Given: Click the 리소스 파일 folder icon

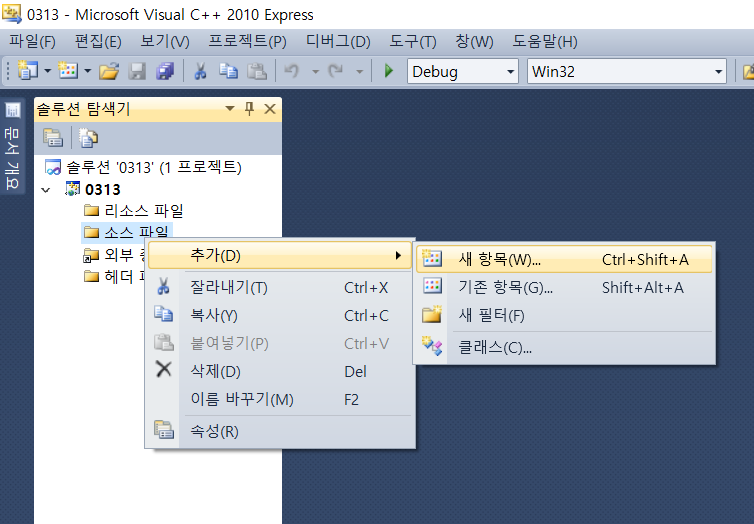Looking at the screenshot, I should click(x=91, y=211).
